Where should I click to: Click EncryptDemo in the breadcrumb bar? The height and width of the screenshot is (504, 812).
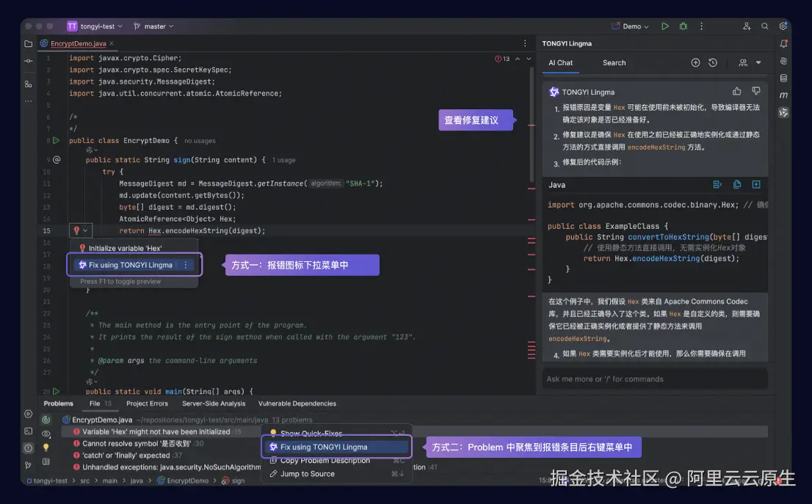187,481
